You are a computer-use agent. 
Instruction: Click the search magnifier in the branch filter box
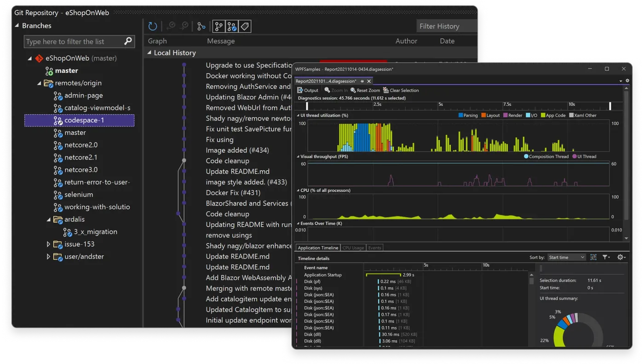pos(127,41)
